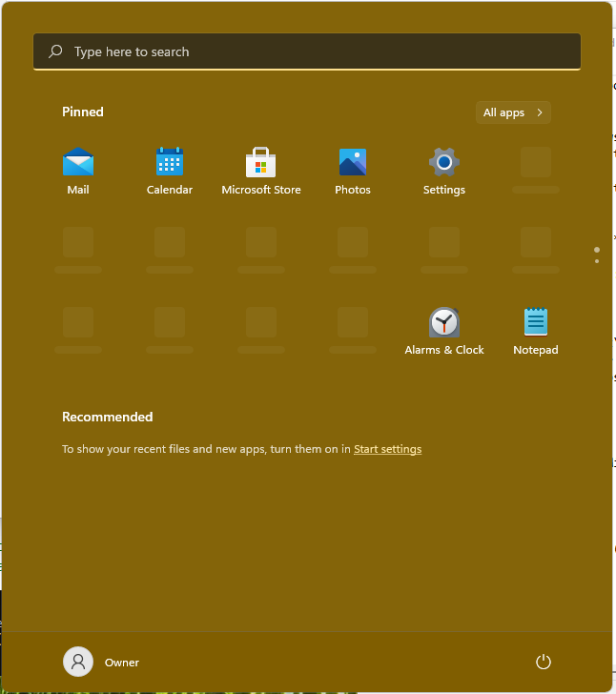Viewport: 616px width, 694px height.
Task: Click the Owner account avatar
Action: (78, 662)
